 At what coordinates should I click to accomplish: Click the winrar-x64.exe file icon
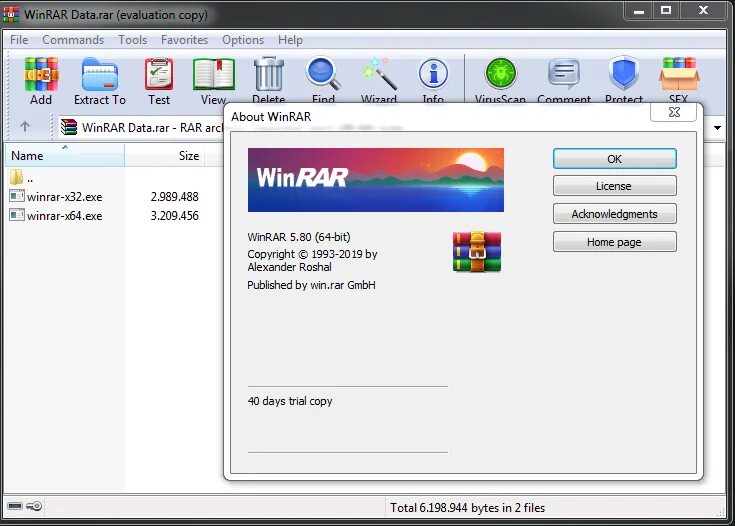(x=17, y=215)
